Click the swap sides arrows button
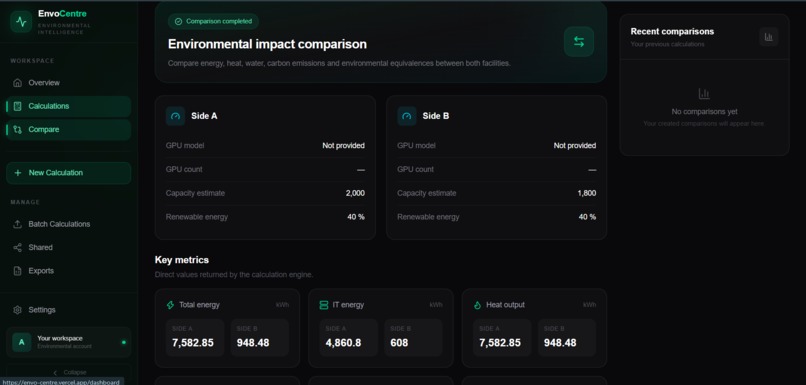806x385 pixels. 579,42
